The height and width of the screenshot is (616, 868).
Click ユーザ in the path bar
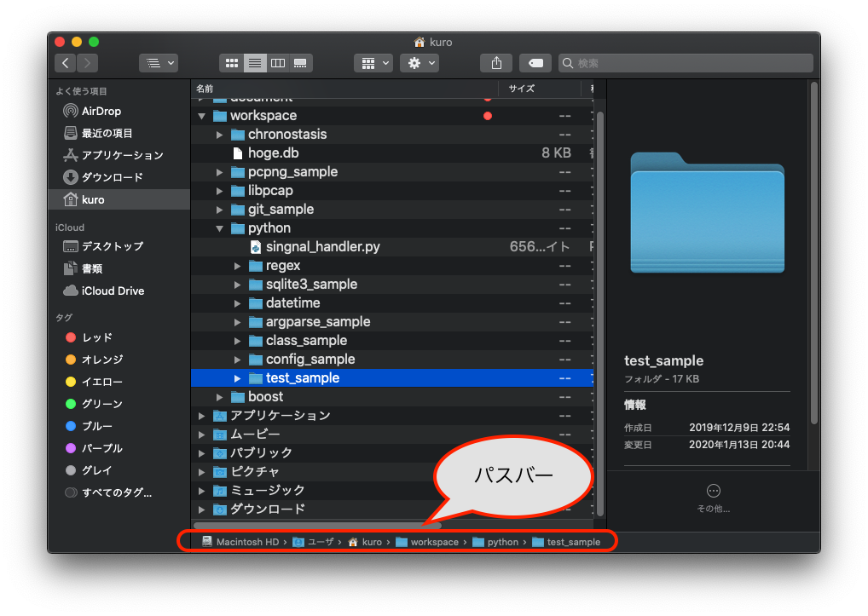pyautogui.click(x=313, y=542)
